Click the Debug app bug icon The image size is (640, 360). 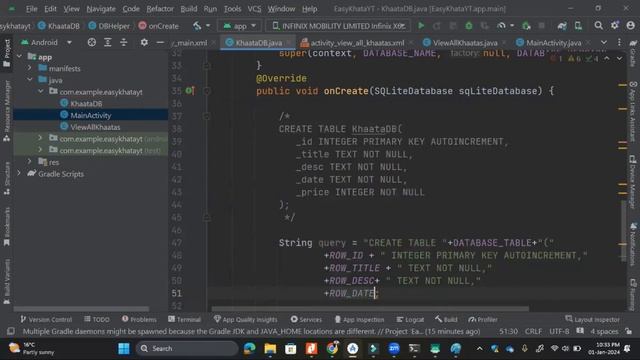tap(469, 26)
